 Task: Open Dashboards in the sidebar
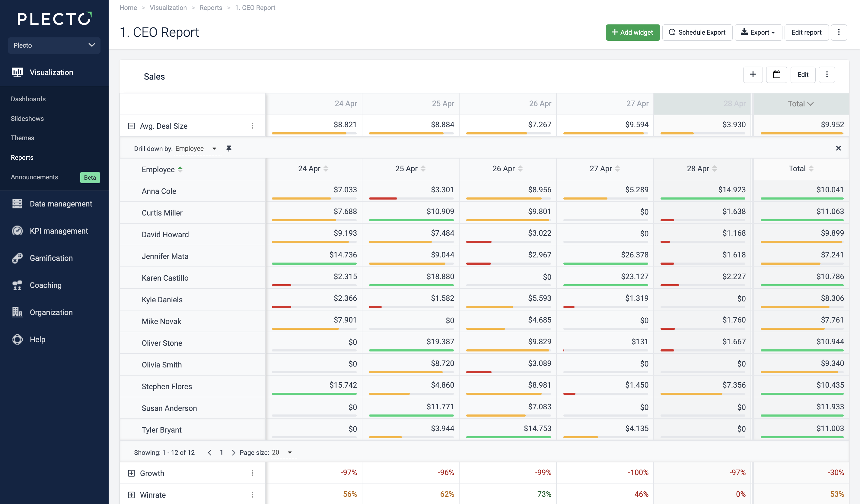pos(28,99)
